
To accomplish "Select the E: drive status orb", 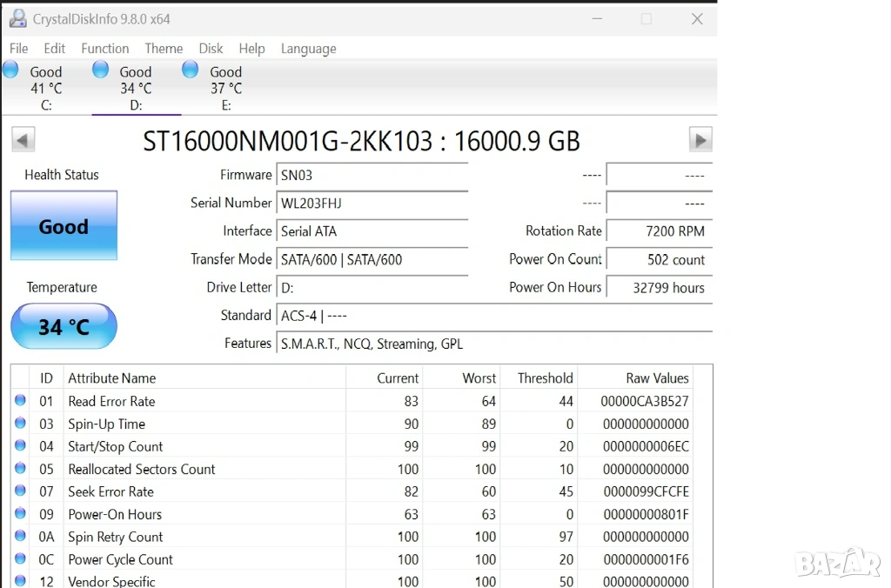I will (x=190, y=70).
